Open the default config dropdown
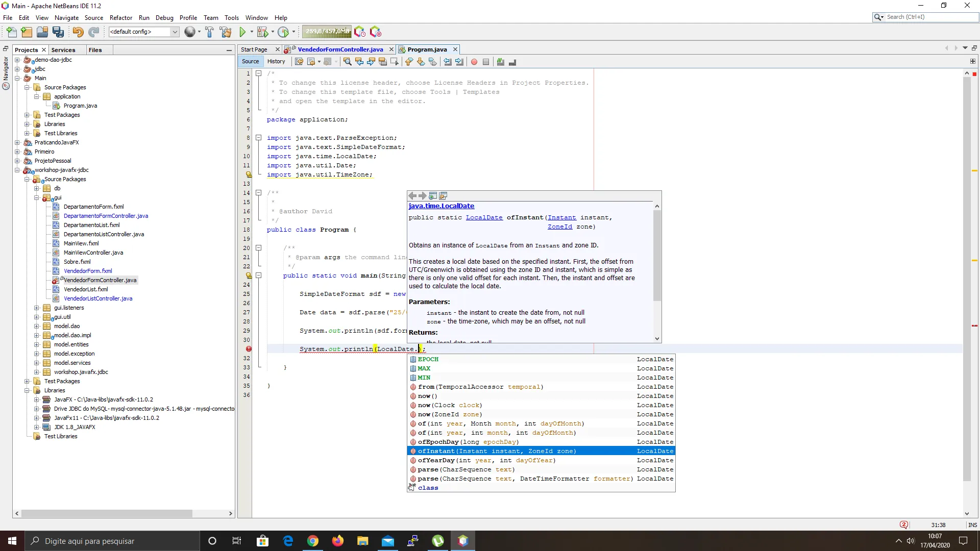The width and height of the screenshot is (980, 551). (175, 32)
